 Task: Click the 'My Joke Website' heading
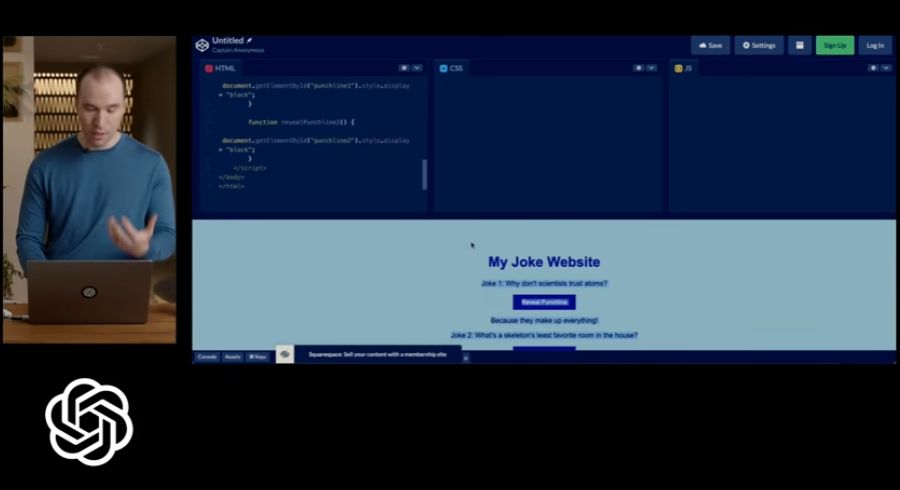tap(544, 262)
